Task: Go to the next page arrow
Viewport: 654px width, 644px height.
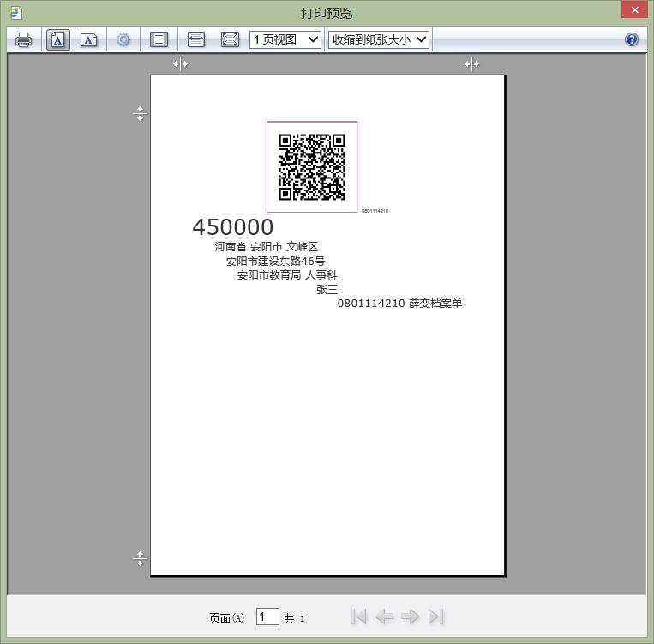Action: point(411,617)
